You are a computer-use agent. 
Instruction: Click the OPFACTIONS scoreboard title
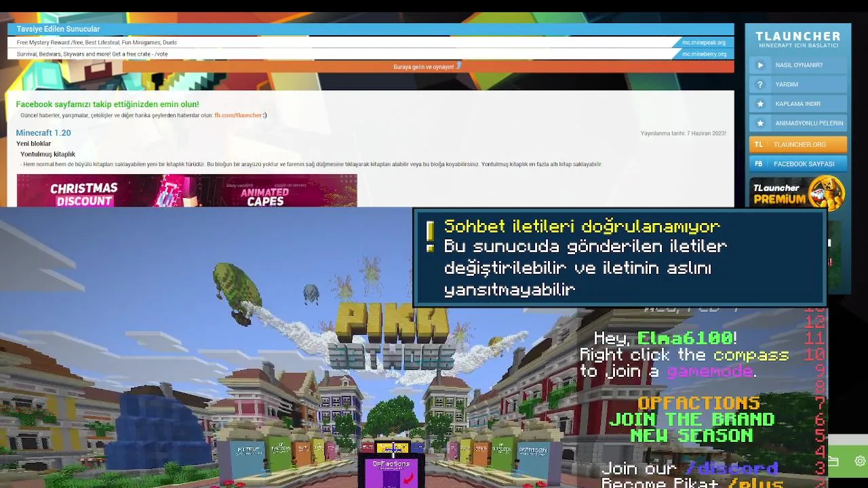click(698, 403)
